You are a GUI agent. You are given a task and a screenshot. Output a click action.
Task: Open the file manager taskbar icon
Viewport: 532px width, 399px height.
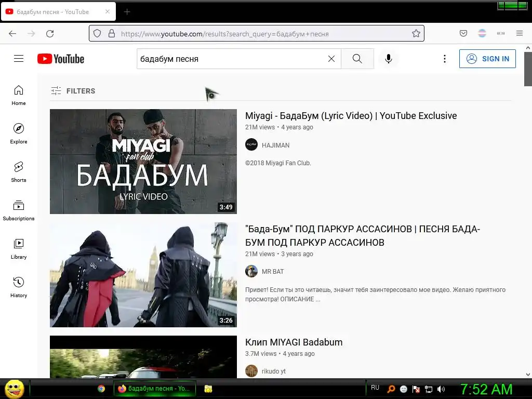point(208,389)
